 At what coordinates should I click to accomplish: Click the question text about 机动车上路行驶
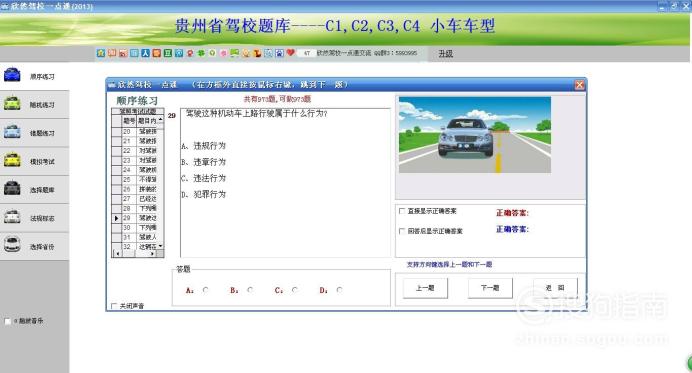(x=256, y=113)
